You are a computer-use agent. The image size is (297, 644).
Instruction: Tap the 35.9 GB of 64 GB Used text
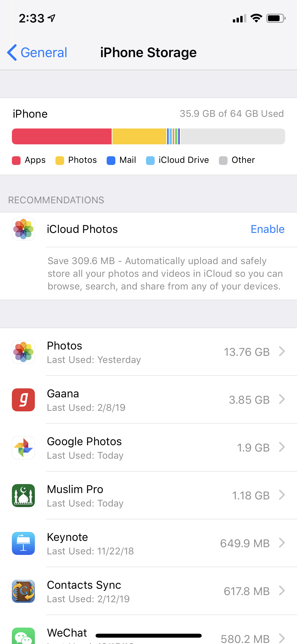(x=232, y=114)
